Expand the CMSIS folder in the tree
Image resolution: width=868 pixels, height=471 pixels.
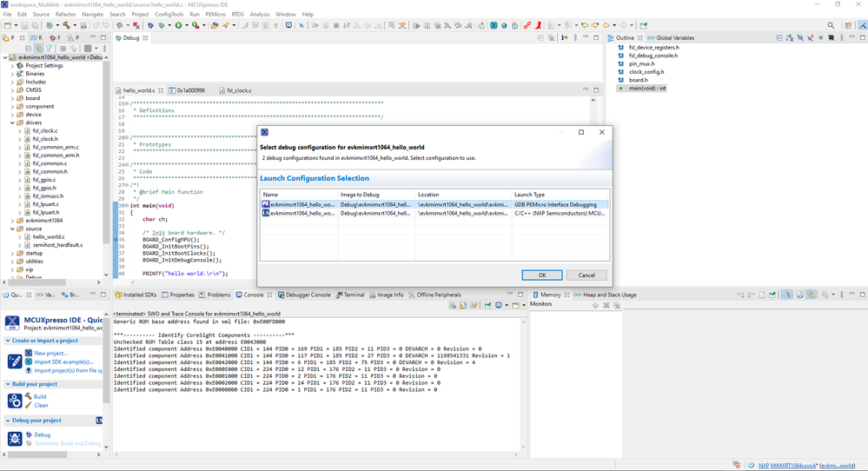coord(12,90)
